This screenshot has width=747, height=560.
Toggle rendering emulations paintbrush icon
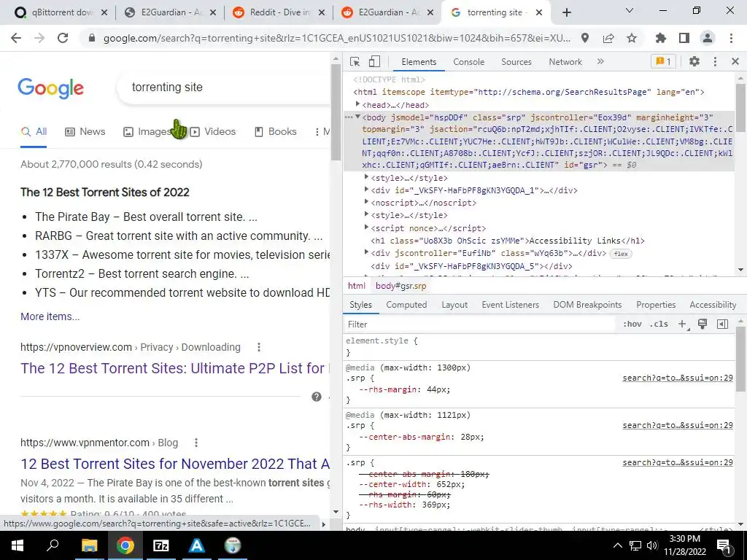[x=703, y=324]
